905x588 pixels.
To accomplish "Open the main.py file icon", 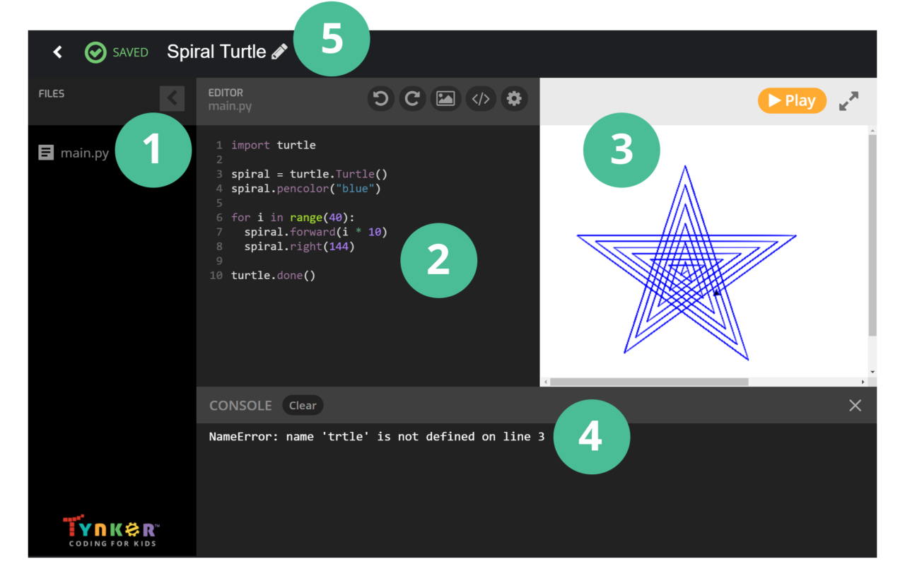I will point(45,152).
